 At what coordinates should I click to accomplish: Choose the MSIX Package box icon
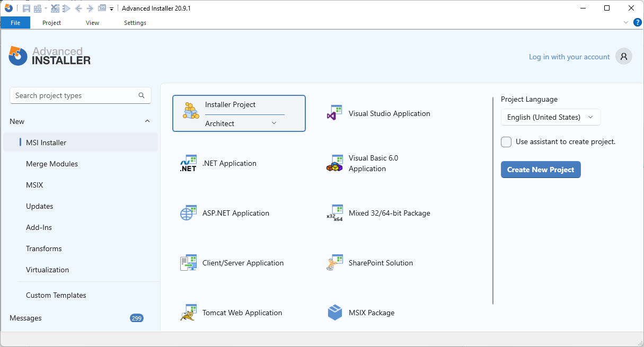click(x=334, y=313)
